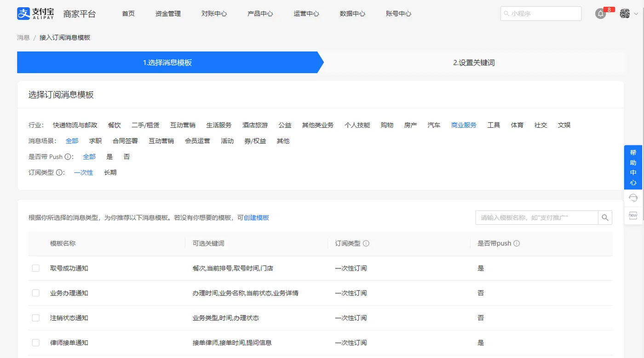The image size is (644, 358).
Task: Click the info icon next to 是否带 Push filter
Action: (x=68, y=157)
